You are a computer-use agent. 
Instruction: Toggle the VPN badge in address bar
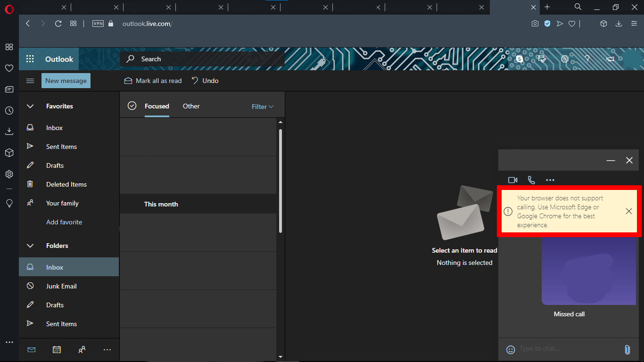pos(98,24)
